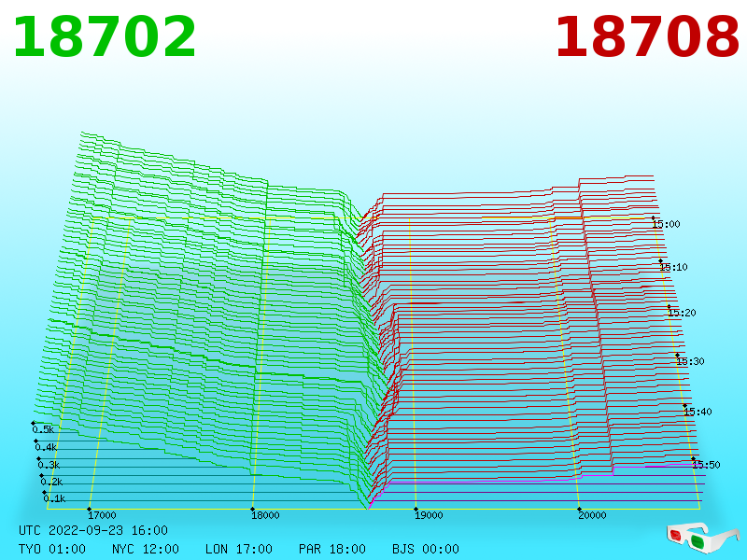Click the BJS 00:00 time label

tap(426, 549)
